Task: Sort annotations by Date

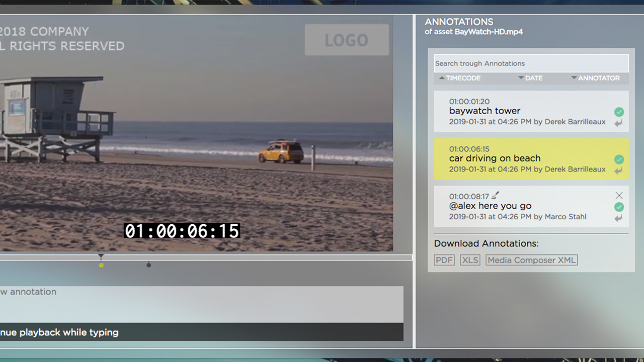Action: pyautogui.click(x=530, y=78)
